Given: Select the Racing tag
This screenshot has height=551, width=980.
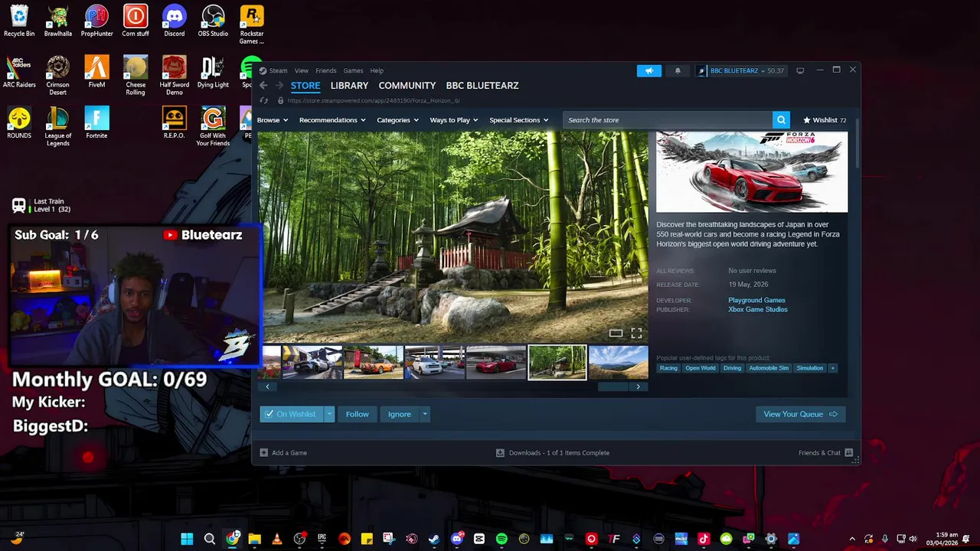Looking at the screenshot, I should [x=668, y=368].
